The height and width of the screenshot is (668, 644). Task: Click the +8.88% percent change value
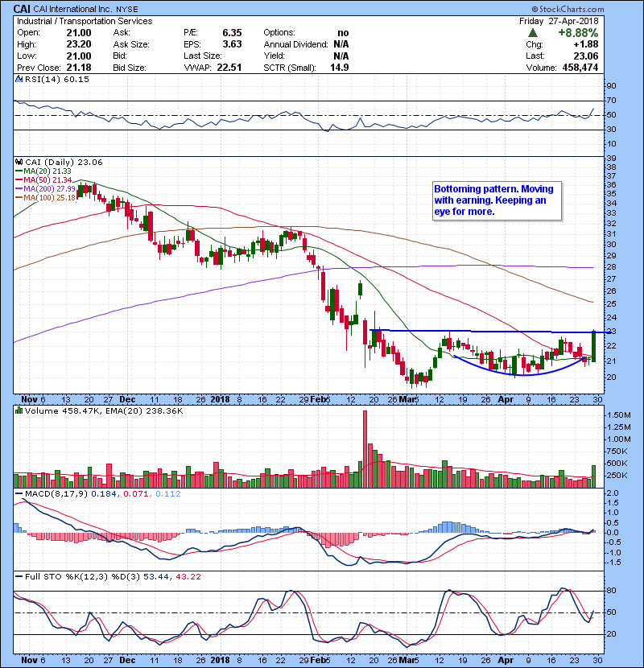point(577,33)
